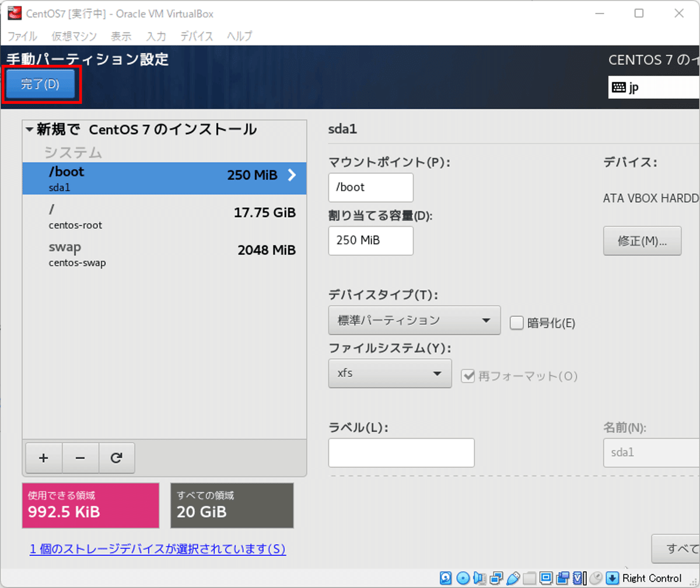
Task: Click the 割り当てる容量 field showing 250 MiB
Action: (371, 240)
